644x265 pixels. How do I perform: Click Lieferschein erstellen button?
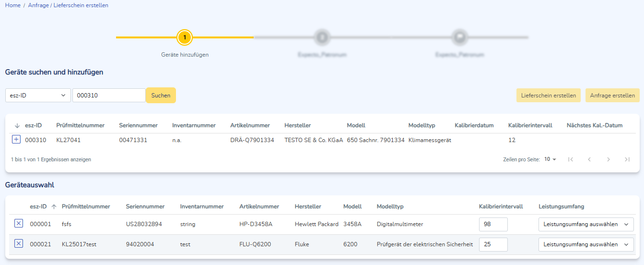point(549,96)
